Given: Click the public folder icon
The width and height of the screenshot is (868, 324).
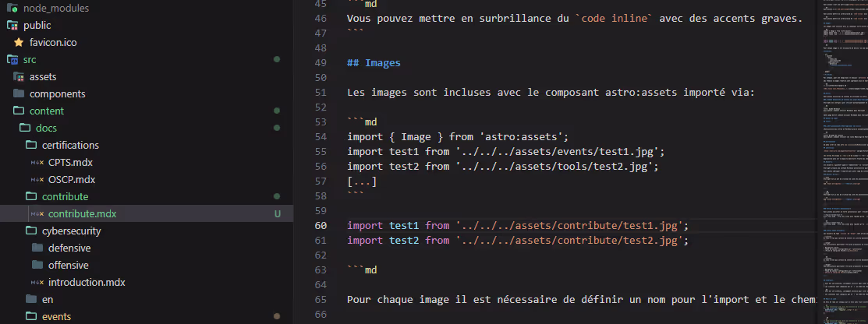Looking at the screenshot, I should point(12,25).
